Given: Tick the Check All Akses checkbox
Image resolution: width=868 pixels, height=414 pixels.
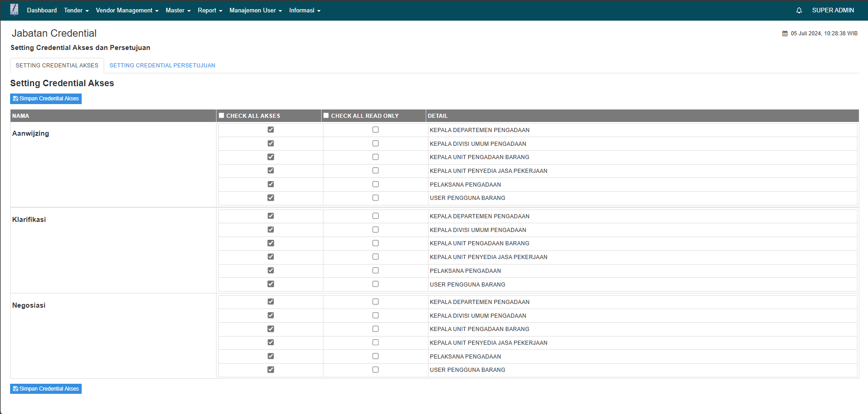Looking at the screenshot, I should coord(222,116).
